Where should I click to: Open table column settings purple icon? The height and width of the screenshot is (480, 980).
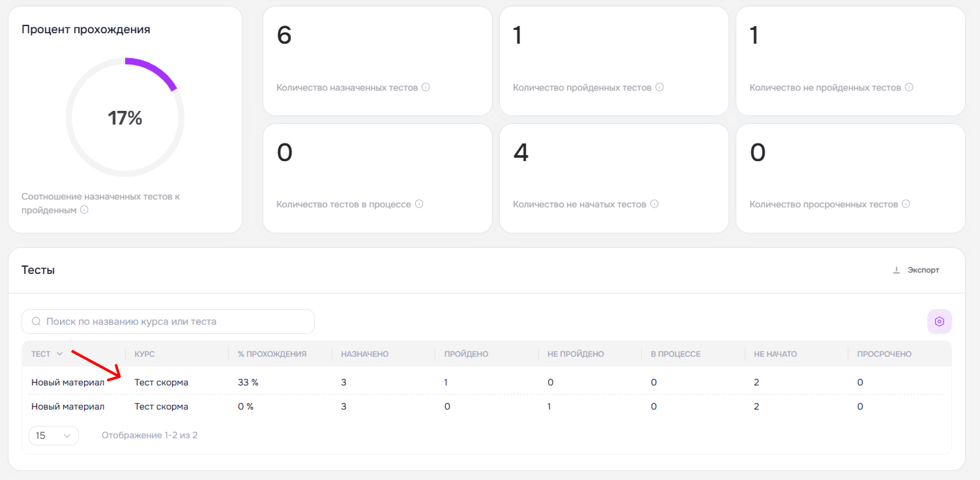click(x=939, y=322)
